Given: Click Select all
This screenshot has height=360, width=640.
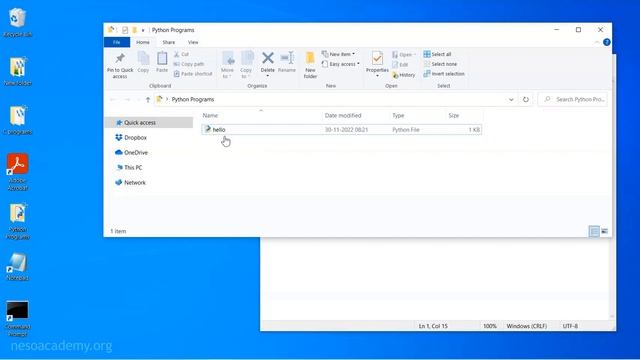Looking at the screenshot, I should coord(437,54).
